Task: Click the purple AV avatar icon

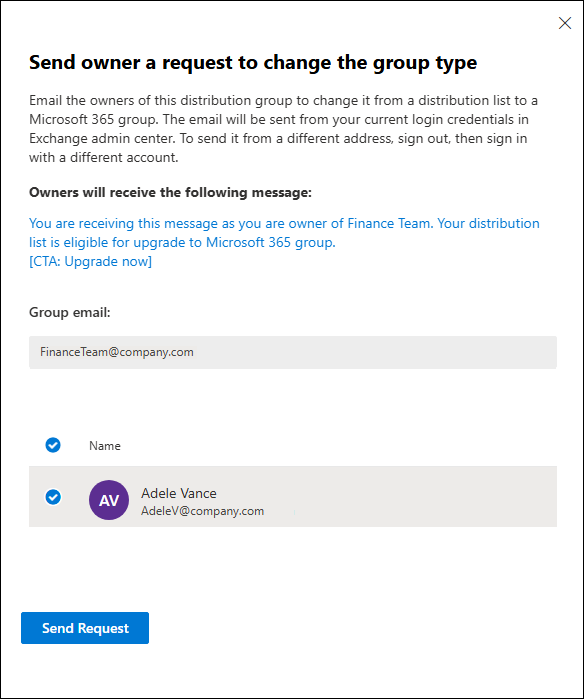Action: [x=109, y=500]
